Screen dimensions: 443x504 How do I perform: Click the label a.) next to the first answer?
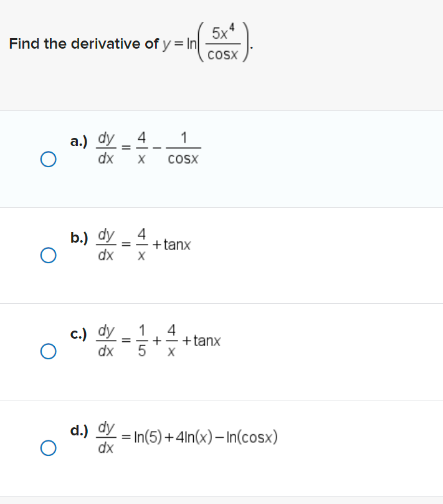(x=79, y=141)
